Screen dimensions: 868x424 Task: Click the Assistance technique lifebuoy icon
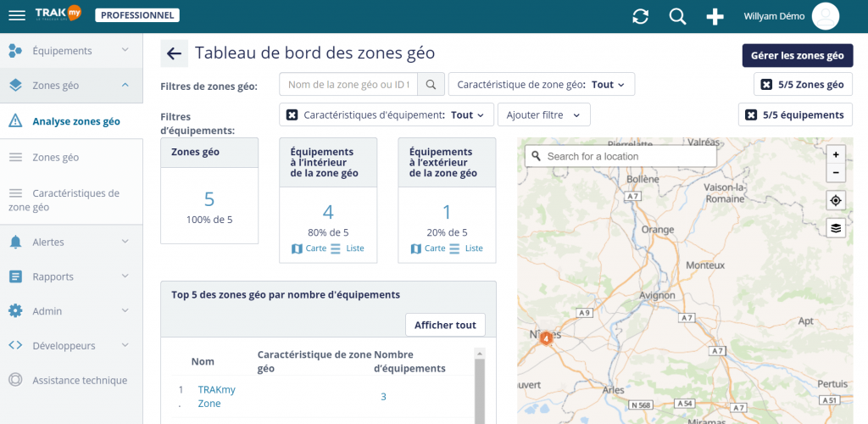click(x=15, y=380)
